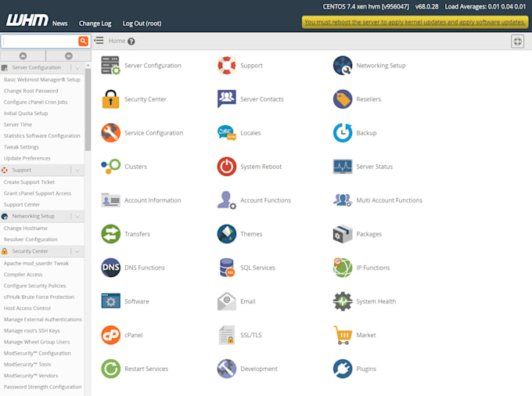Open the Restart Services icon
This screenshot has width=532, height=396.
(x=110, y=369)
